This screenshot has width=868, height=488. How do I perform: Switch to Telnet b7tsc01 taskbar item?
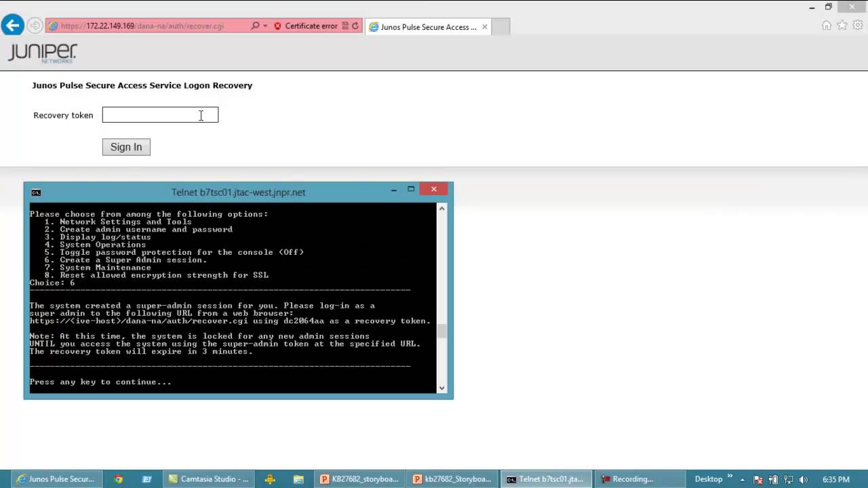(x=545, y=479)
